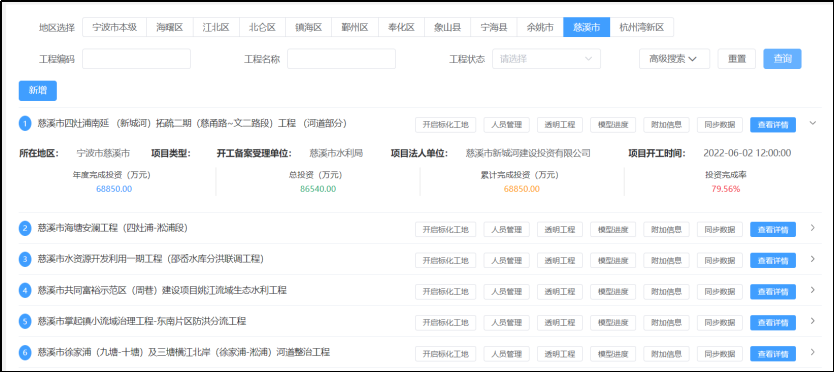834x372 pixels.
Task: Select the 余姚市 region tab
Action: [x=540, y=28]
